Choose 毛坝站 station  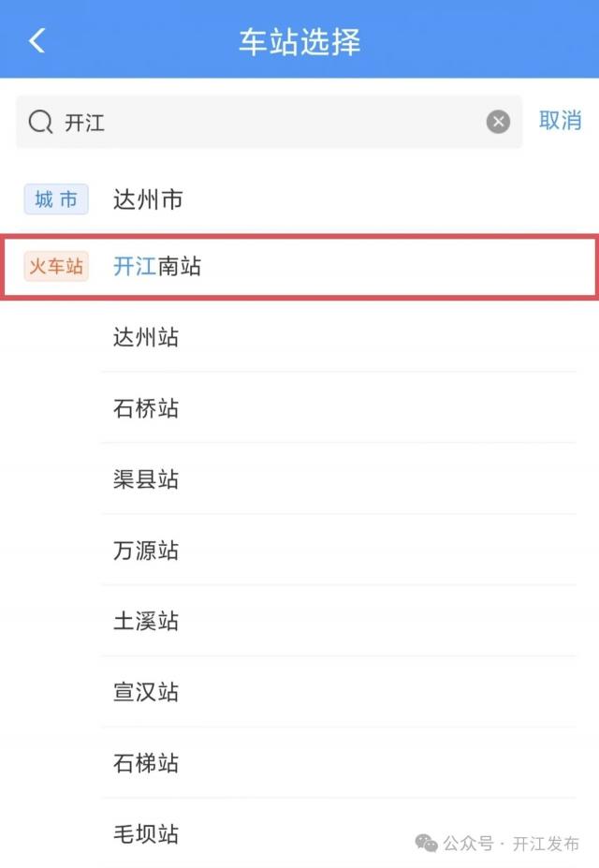click(x=146, y=833)
